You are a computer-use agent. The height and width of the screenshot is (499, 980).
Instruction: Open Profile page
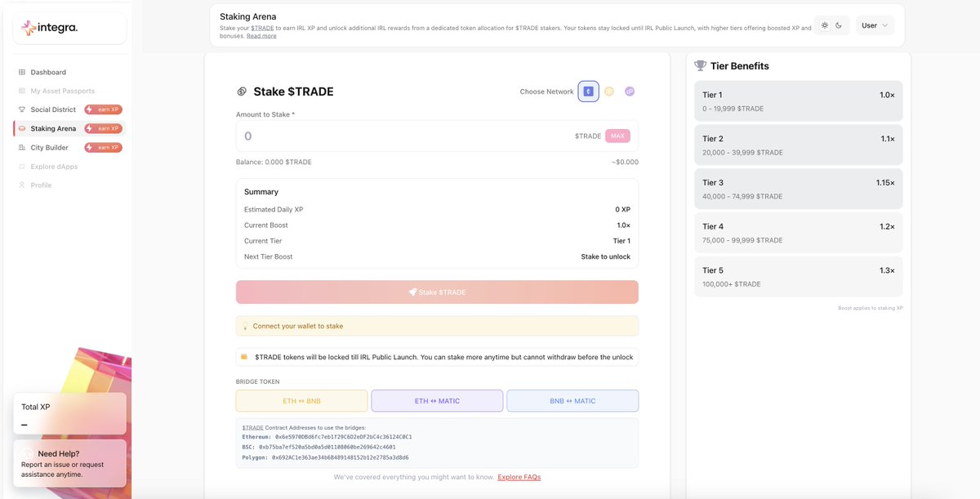pos(41,185)
